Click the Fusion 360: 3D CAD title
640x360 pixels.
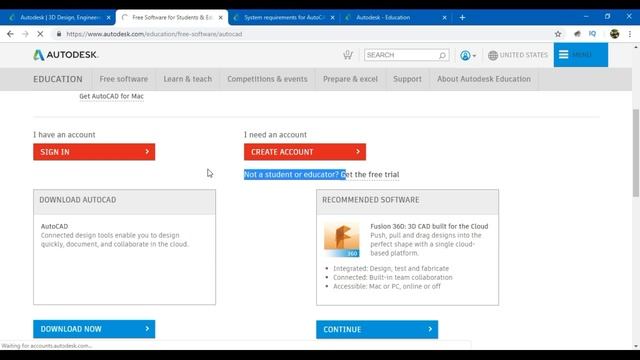point(429,226)
